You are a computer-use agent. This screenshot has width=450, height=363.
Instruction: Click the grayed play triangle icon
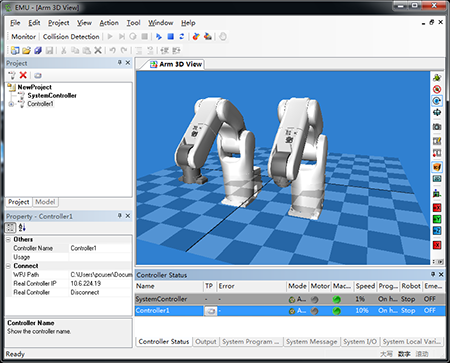tap(110, 36)
